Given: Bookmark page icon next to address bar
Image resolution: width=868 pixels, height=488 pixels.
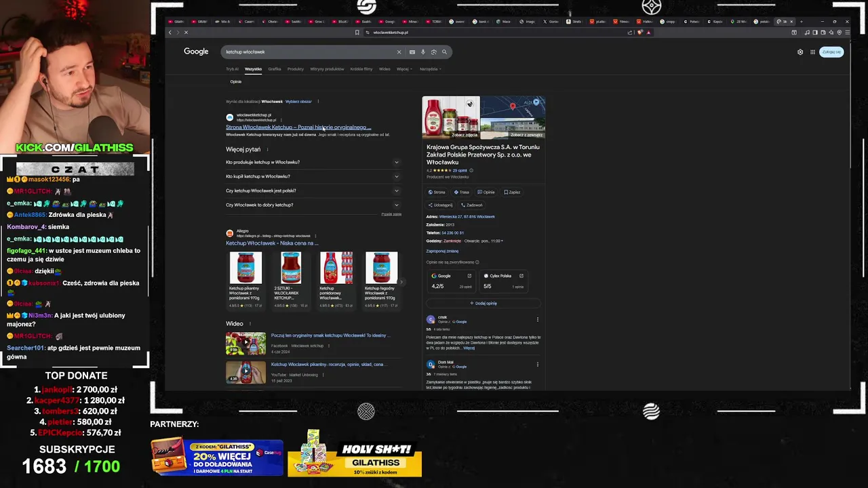Looking at the screenshot, I should point(357,32).
